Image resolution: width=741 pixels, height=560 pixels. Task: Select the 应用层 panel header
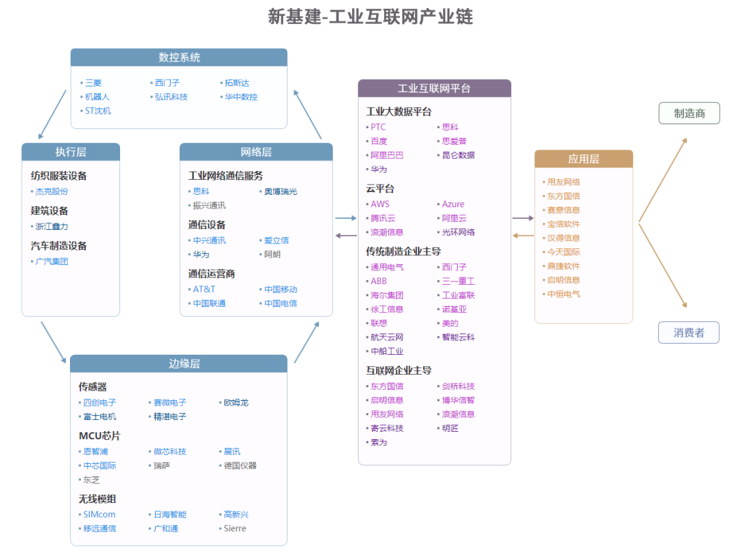[x=584, y=158]
